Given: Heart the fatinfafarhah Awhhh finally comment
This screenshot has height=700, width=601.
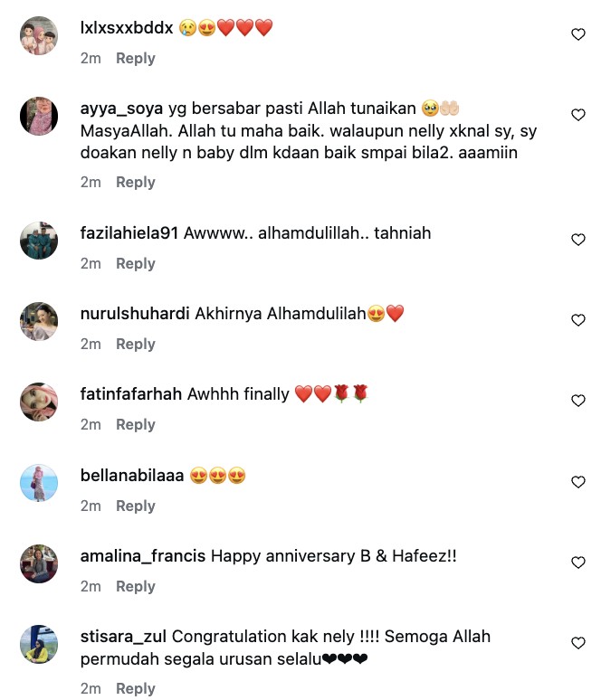Looking at the screenshot, I should pos(578,401).
